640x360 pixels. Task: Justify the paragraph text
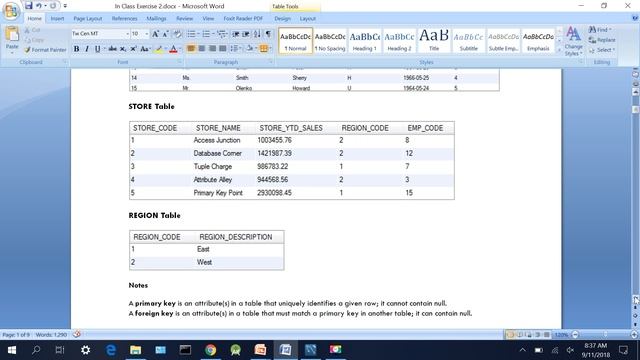click(x=222, y=49)
